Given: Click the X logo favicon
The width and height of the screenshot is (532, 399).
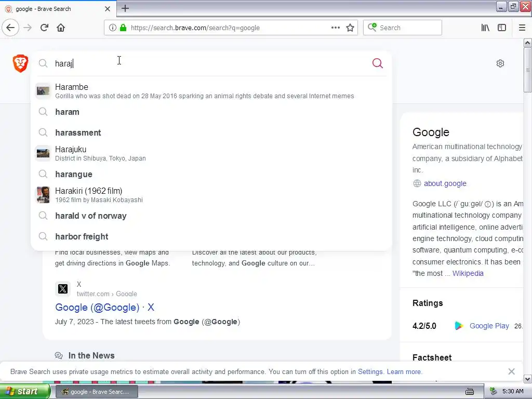Looking at the screenshot, I should (63, 289).
